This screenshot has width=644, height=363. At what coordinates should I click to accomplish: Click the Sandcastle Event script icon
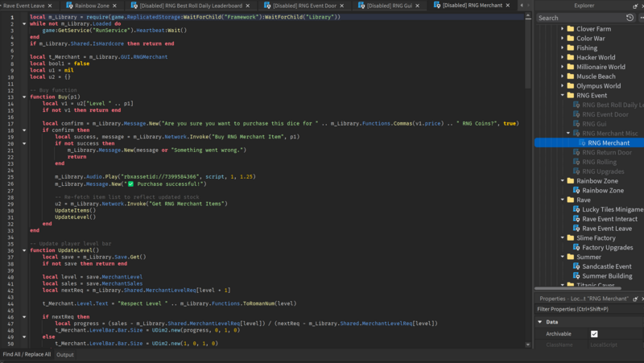[576, 266]
